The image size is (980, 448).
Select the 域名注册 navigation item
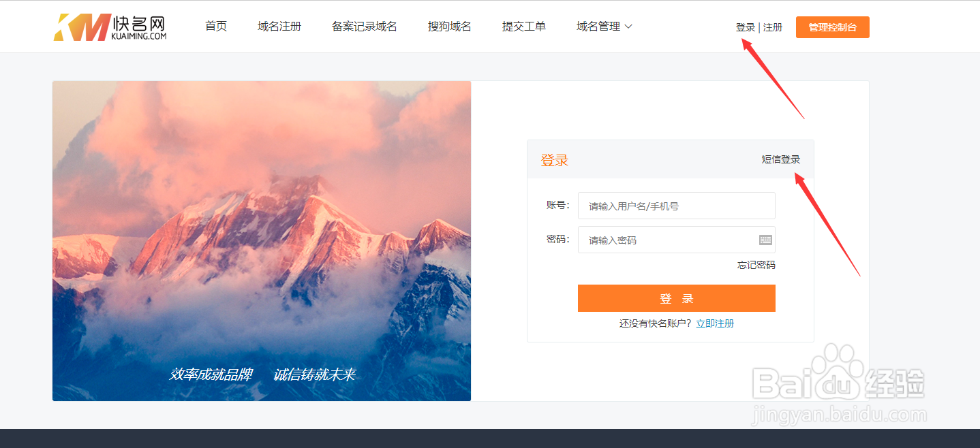pos(279,27)
